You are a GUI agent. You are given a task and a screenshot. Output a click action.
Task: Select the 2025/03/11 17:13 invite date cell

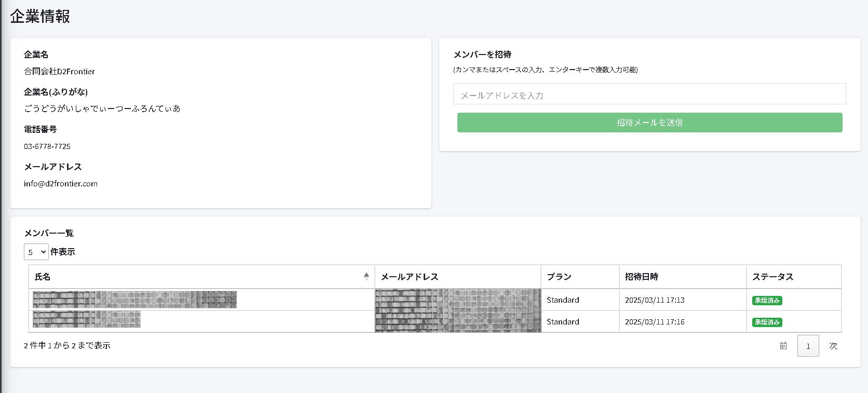pos(655,300)
